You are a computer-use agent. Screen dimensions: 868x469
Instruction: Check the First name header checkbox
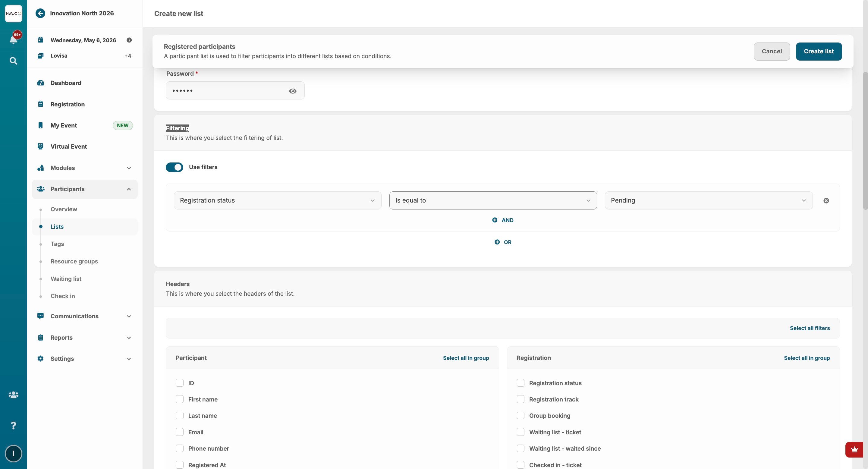click(180, 399)
